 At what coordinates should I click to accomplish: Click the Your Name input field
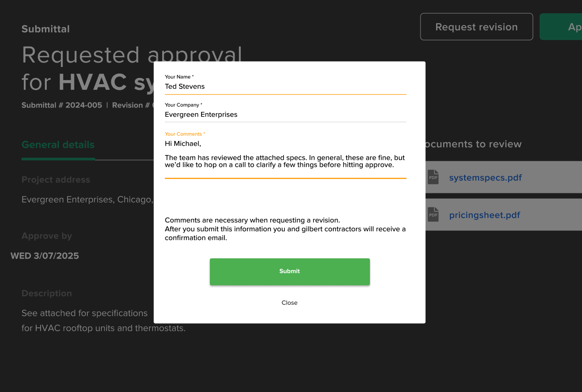pyautogui.click(x=285, y=86)
